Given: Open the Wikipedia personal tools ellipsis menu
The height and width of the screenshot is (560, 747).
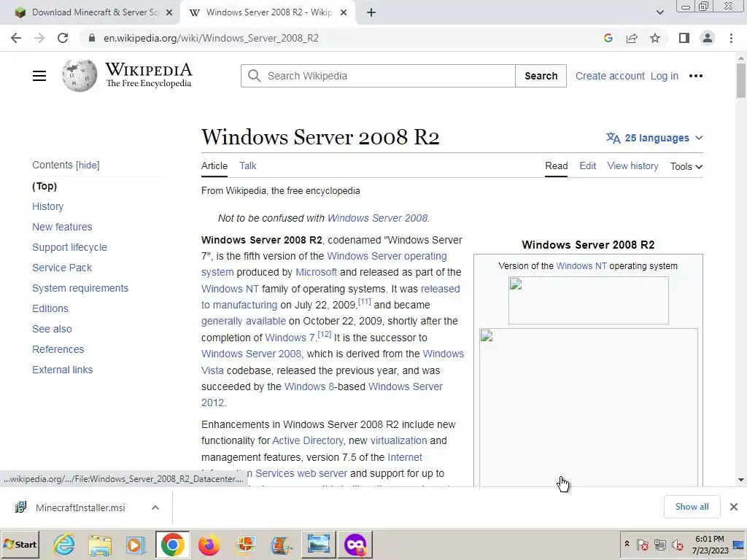Looking at the screenshot, I should [x=695, y=76].
